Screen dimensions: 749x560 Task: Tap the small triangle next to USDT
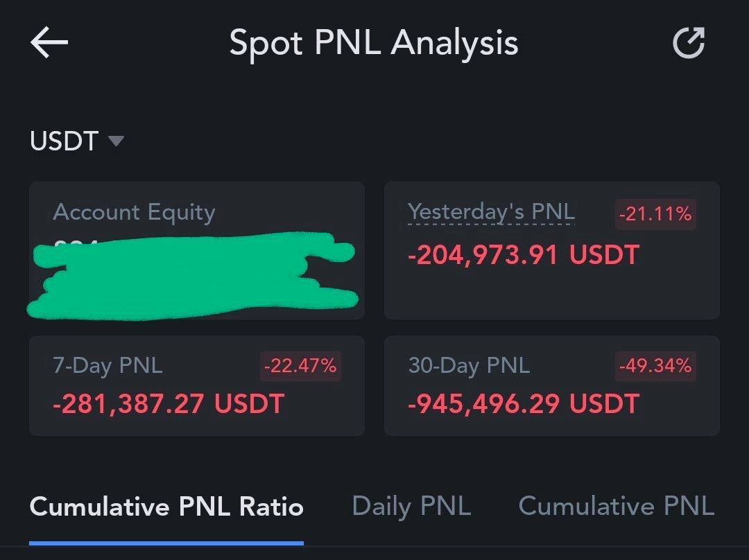(x=116, y=141)
